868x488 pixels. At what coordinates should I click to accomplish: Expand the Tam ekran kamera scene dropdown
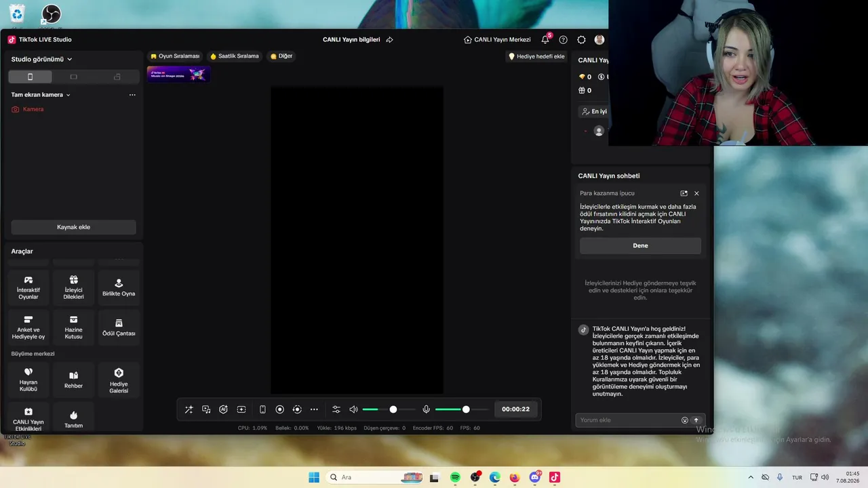tap(41, 95)
